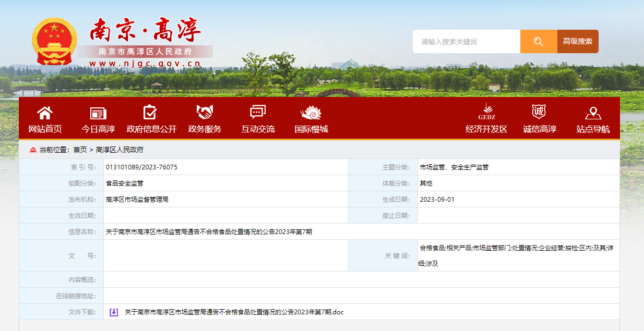Click the 文件下载 field label
The width and height of the screenshot is (644, 331).
(82, 312)
